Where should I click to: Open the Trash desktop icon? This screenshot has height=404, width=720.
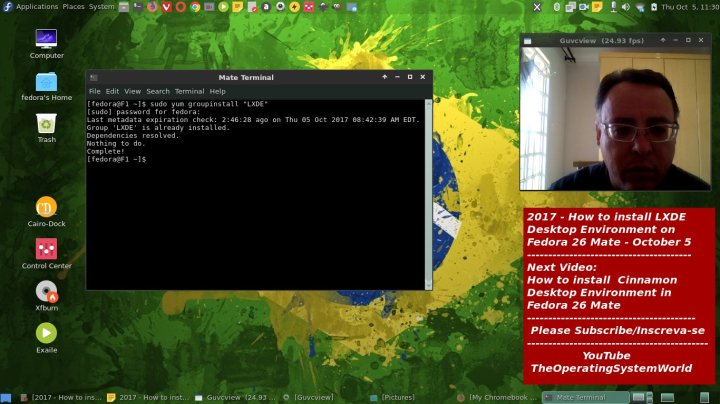pos(46,129)
